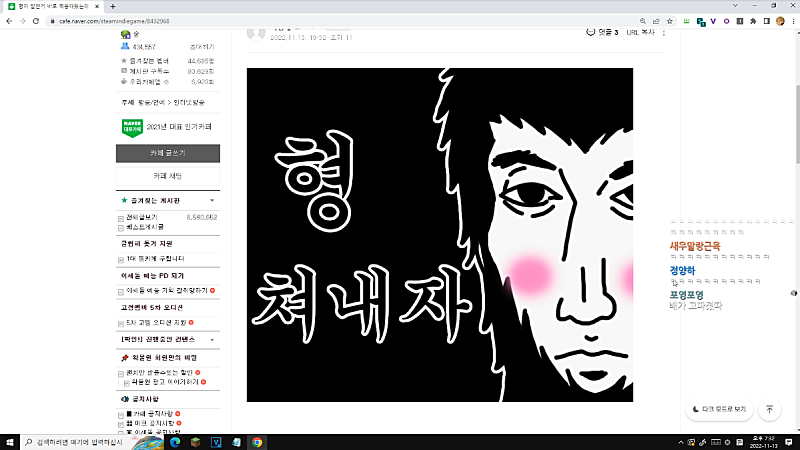This screenshot has width=800, height=450.
Task: Toggle the browser side panel
Action: click(x=767, y=21)
